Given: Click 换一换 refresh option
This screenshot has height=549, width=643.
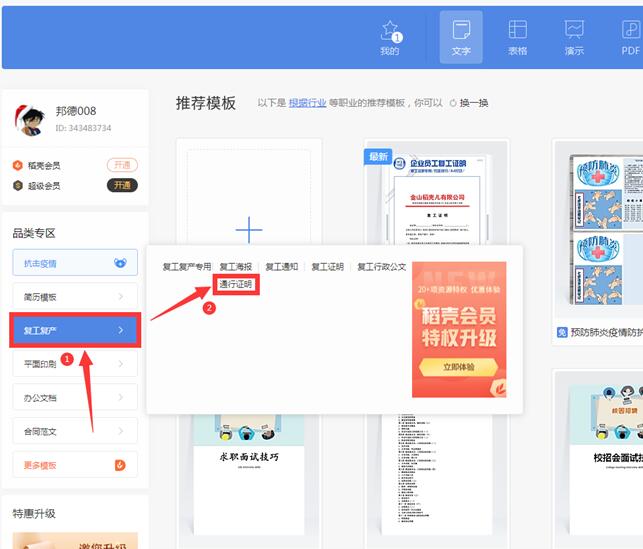Looking at the screenshot, I should click(x=474, y=103).
